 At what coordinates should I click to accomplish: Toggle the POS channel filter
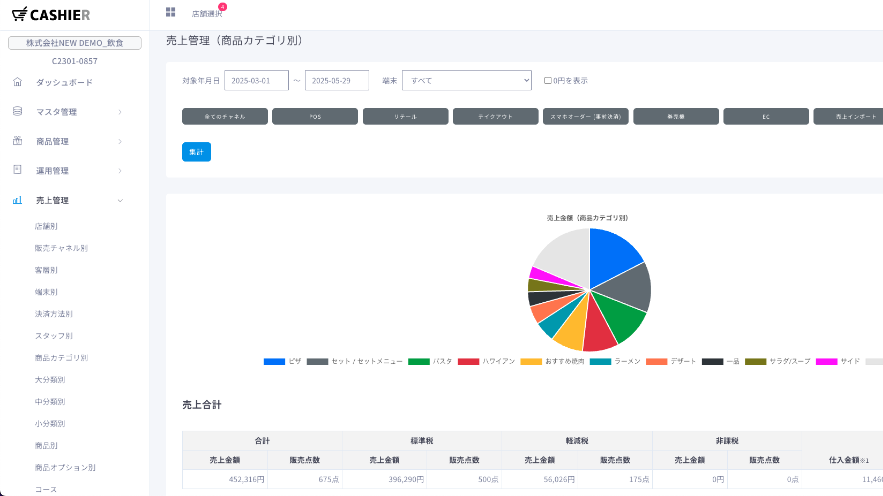coord(315,116)
